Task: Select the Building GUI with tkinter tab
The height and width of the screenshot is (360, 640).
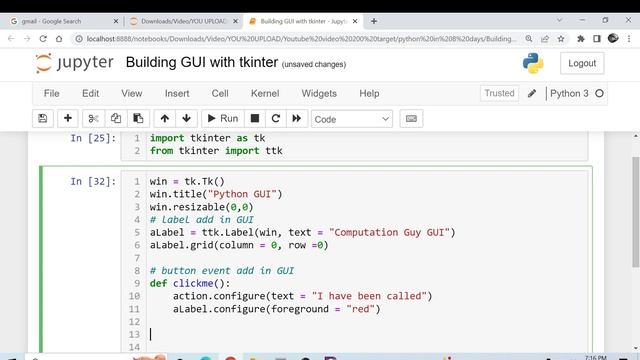Action: point(303,21)
